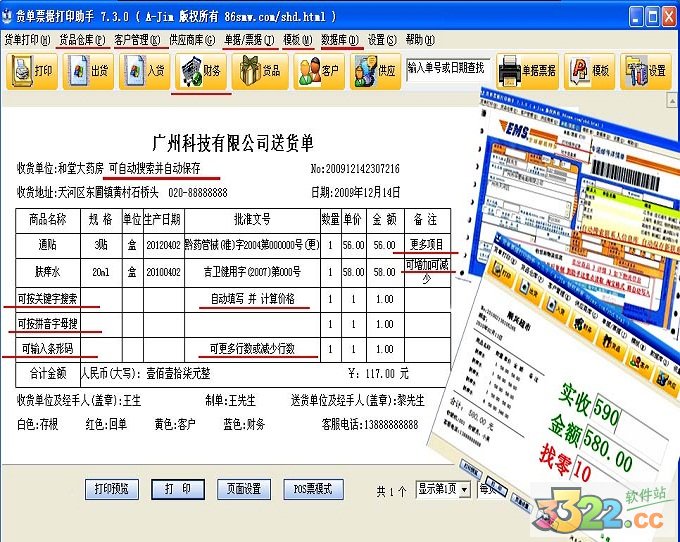Click the app icon in title bar
The height and width of the screenshot is (542, 680).
(x=7, y=16)
